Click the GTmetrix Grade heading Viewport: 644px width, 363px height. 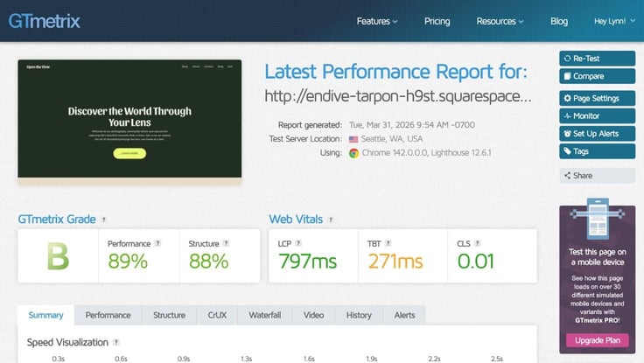pos(57,220)
